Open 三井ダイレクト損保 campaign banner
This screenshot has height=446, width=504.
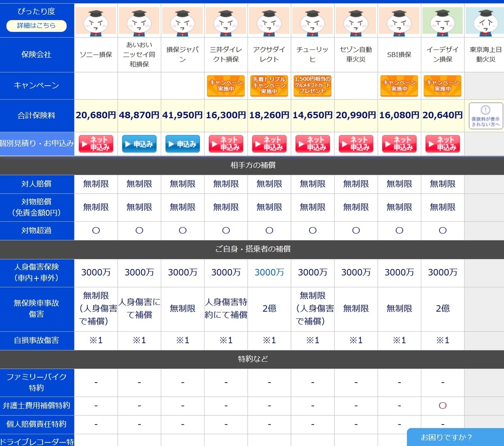tap(226, 86)
